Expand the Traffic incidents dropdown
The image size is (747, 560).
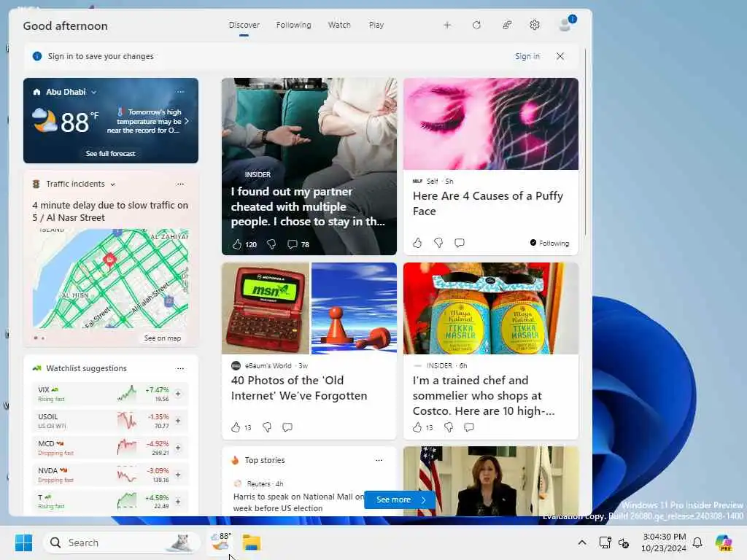point(113,184)
